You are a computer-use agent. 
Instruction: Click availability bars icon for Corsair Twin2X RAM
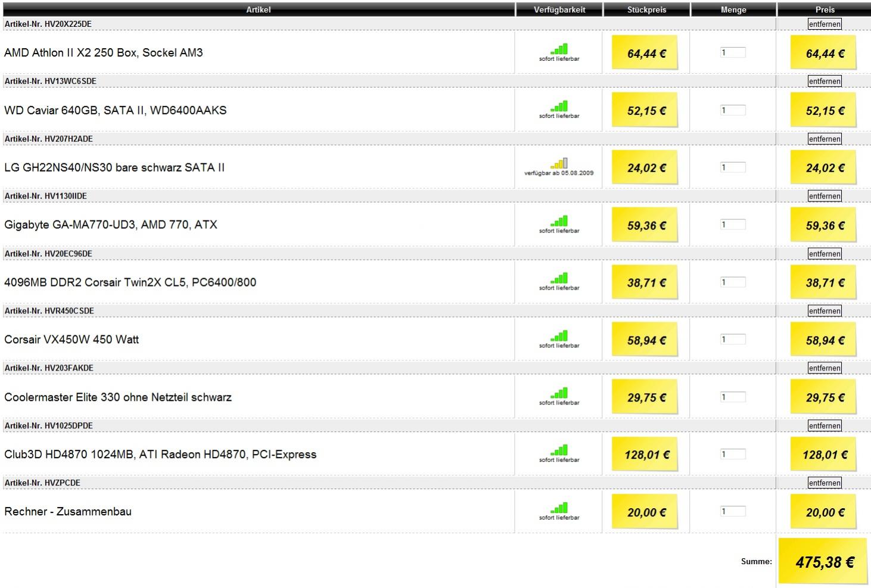[x=559, y=278]
